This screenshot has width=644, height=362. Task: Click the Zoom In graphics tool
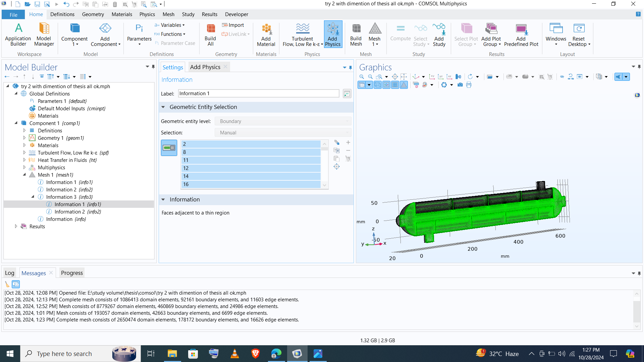(x=362, y=77)
